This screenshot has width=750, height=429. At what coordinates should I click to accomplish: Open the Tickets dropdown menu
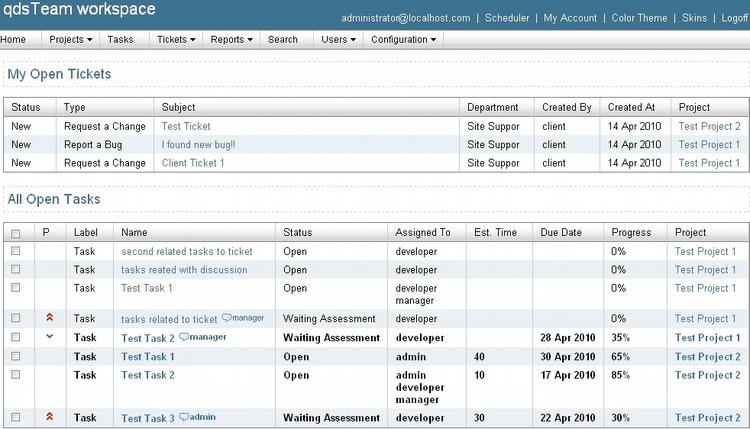[176, 40]
